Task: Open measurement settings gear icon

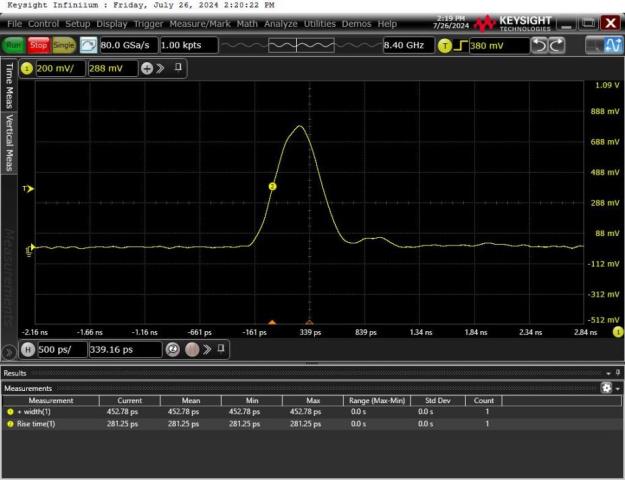Action: coord(606,387)
